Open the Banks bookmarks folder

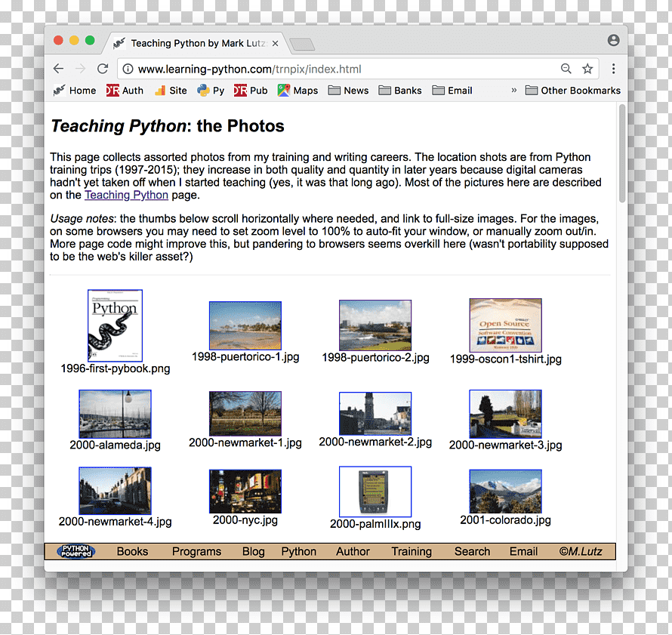coord(400,91)
